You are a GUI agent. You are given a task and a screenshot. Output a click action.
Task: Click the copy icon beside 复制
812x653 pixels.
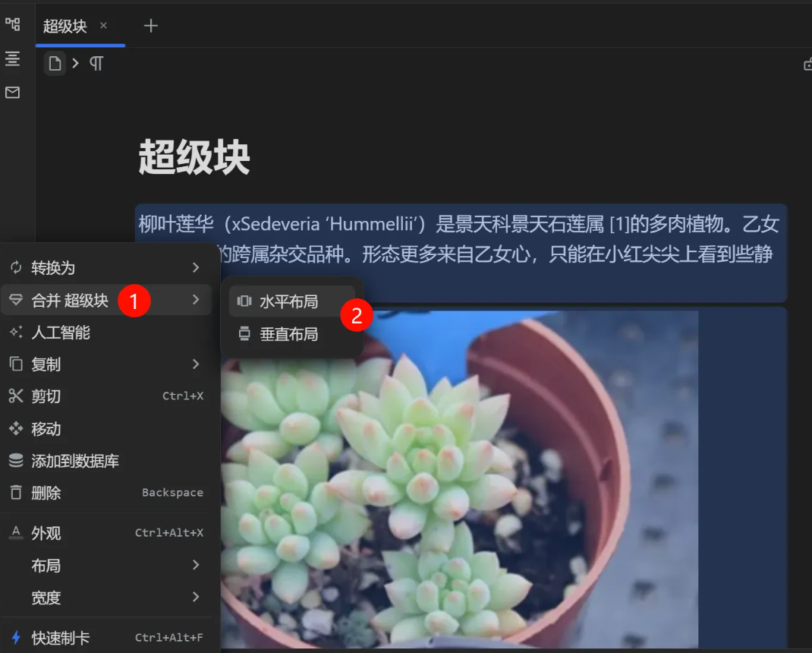pos(16,364)
